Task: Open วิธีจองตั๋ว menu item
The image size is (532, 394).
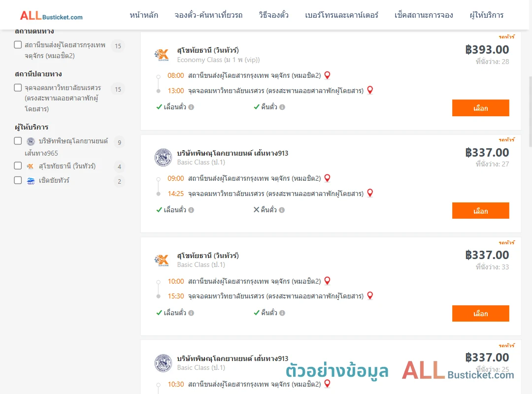Action: pyautogui.click(x=273, y=15)
